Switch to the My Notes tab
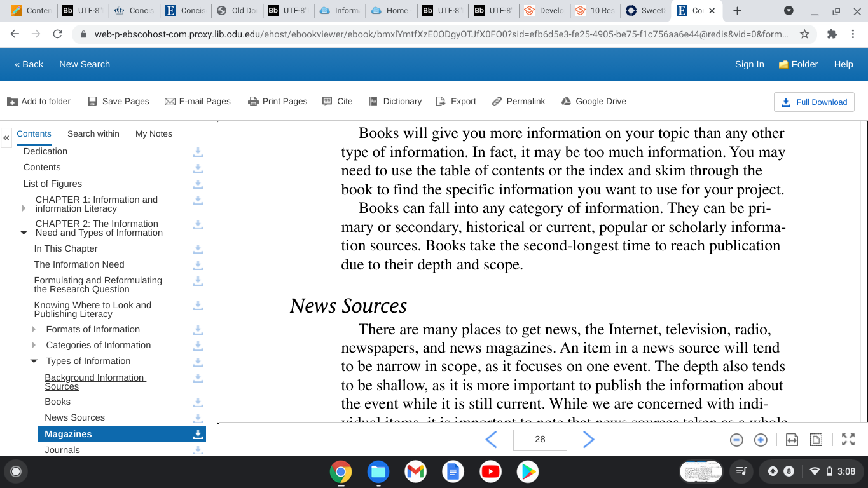This screenshot has height=488, width=868. coord(154,133)
